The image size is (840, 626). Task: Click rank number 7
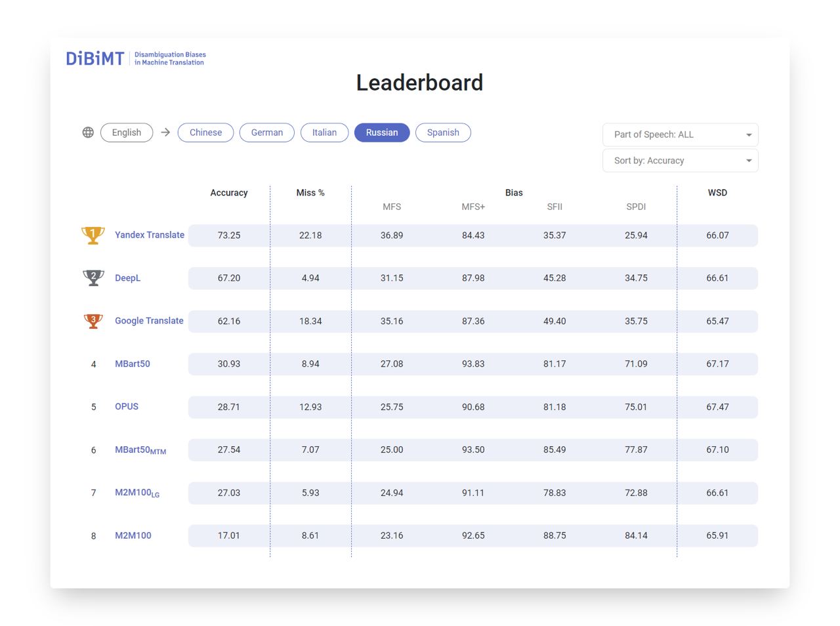coord(93,493)
